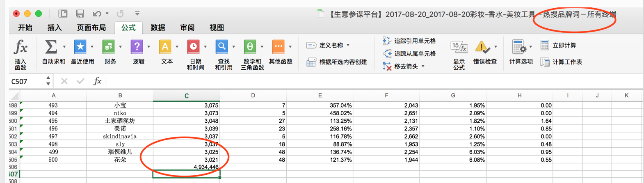
Task: Click the Define Name icon
Action: pyautogui.click(x=311, y=45)
